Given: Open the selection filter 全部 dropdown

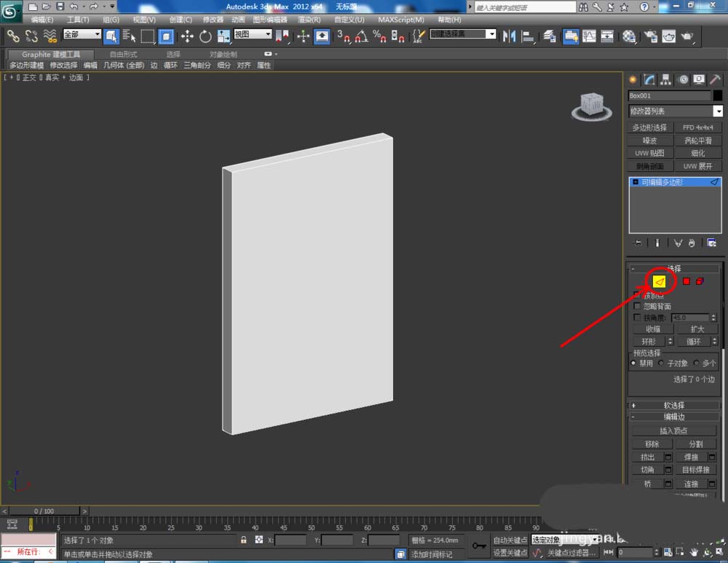Looking at the screenshot, I should tap(82, 34).
